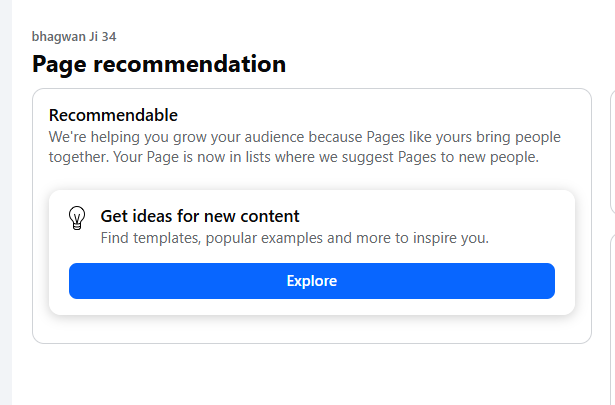Click the Get ideas for new content title
The image size is (615, 405).
click(x=200, y=216)
